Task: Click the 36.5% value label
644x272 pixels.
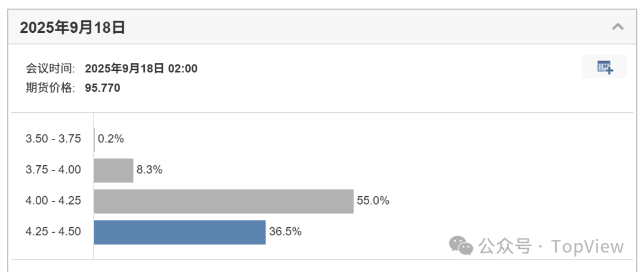Action: [285, 231]
